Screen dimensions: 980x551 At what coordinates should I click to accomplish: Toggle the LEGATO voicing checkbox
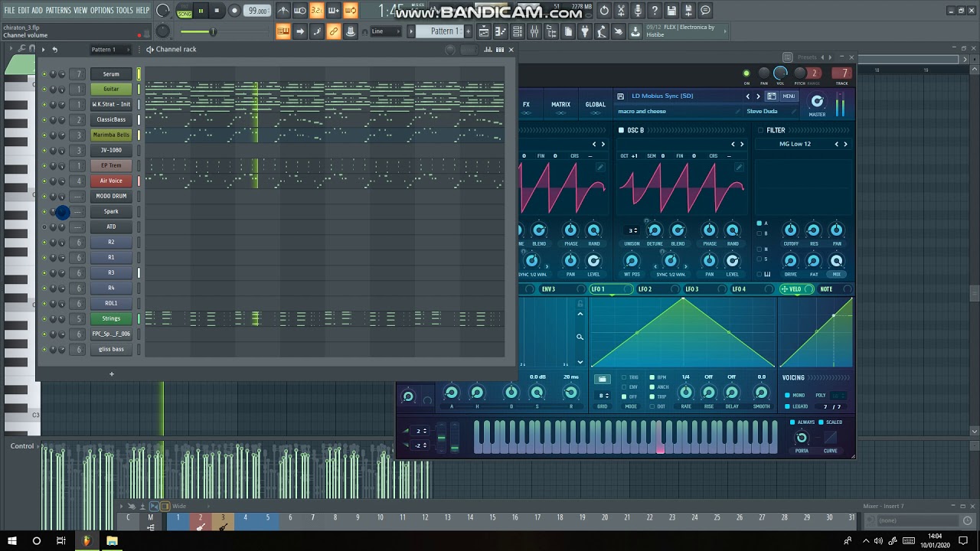pyautogui.click(x=787, y=406)
